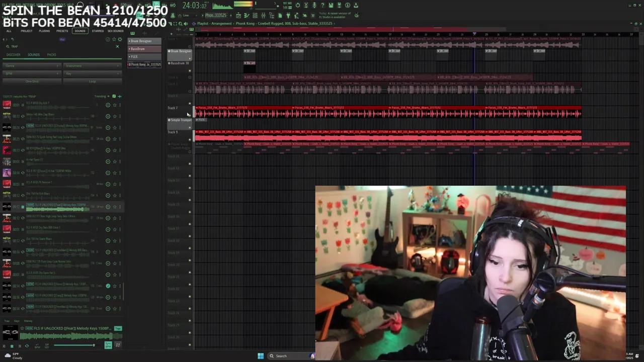Click the G# KEY button in preview player

click(47, 346)
